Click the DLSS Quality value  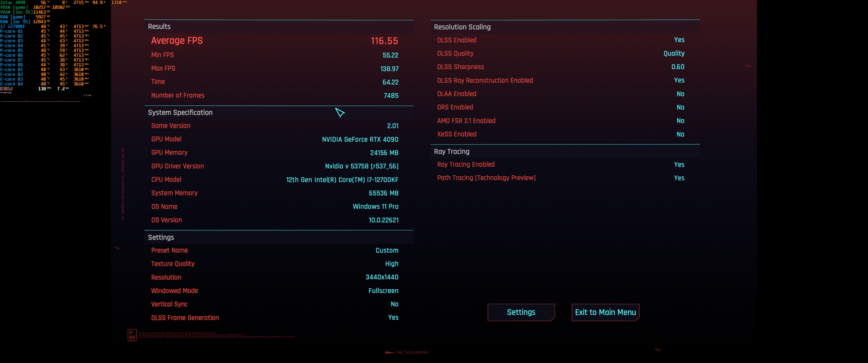click(673, 53)
